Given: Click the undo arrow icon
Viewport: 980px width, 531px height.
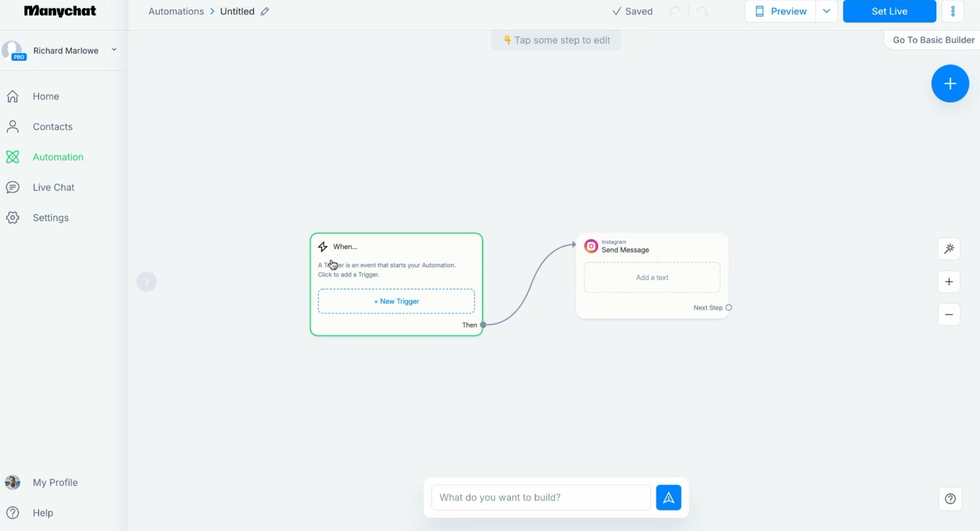Looking at the screenshot, I should (x=674, y=11).
